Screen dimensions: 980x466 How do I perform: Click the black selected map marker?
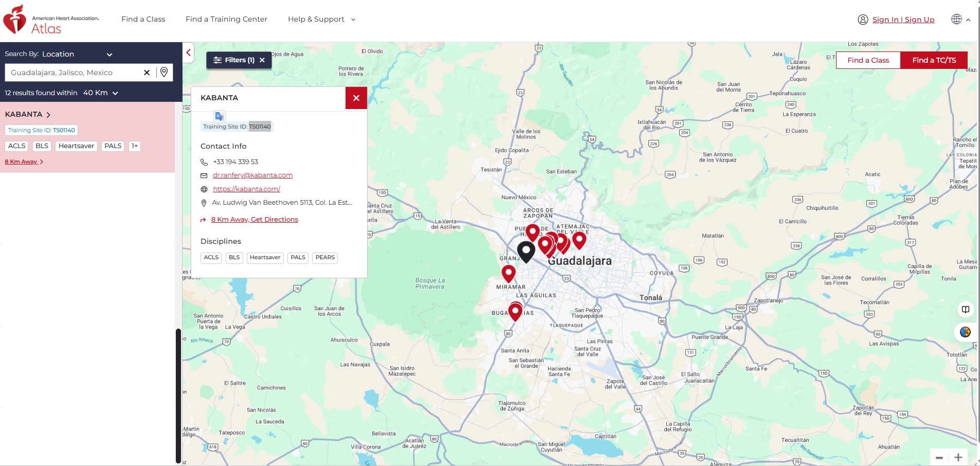click(x=526, y=251)
